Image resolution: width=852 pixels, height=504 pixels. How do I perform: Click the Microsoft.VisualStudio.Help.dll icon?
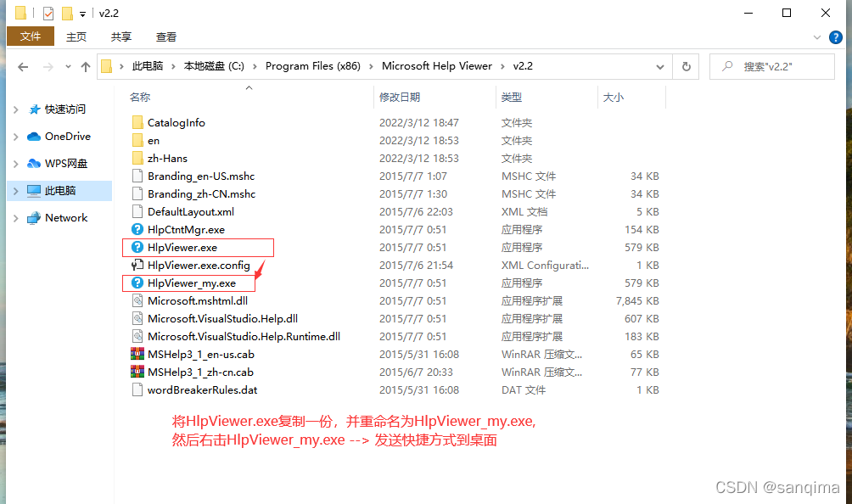137,319
